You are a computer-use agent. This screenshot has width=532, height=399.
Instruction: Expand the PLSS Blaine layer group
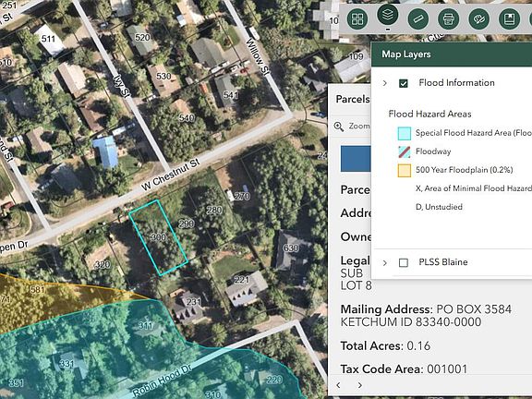coord(385,262)
